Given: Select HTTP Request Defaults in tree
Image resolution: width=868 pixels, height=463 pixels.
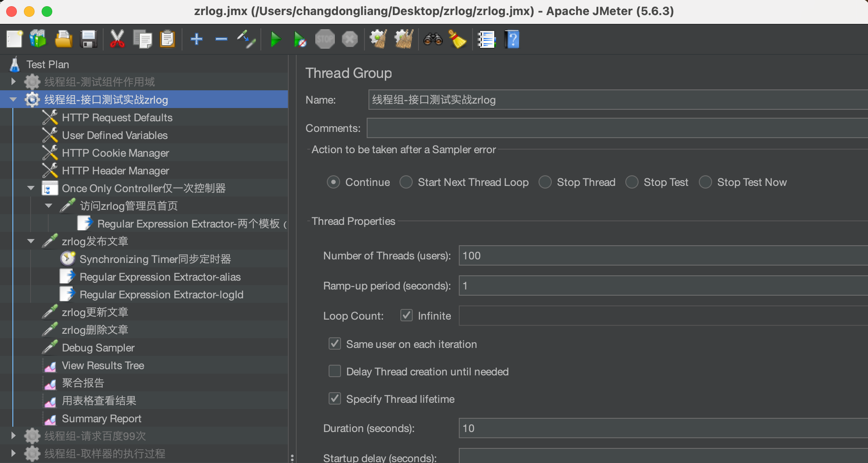Looking at the screenshot, I should click(x=117, y=117).
